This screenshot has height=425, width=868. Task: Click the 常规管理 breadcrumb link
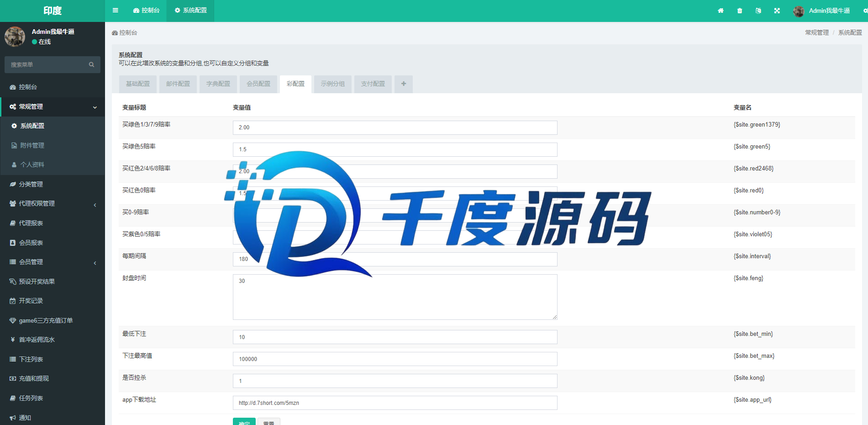(x=817, y=32)
